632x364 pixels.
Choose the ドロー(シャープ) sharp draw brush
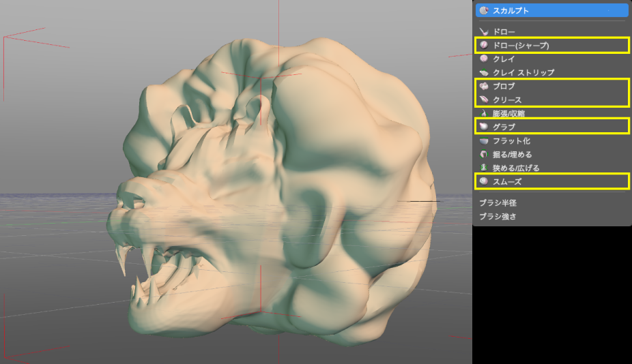[x=484, y=45]
